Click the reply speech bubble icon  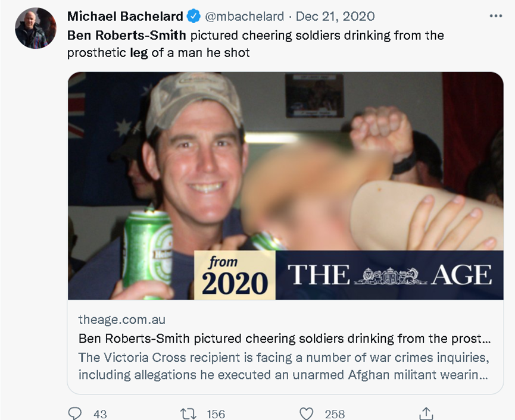[74, 413]
